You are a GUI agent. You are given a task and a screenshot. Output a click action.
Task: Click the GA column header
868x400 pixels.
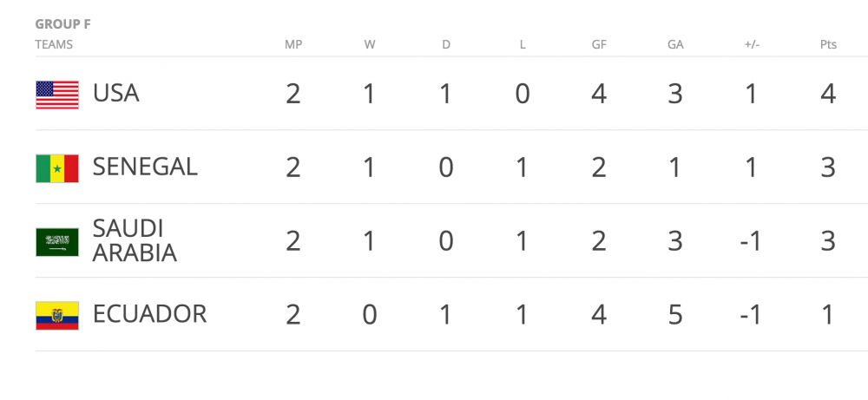click(675, 44)
